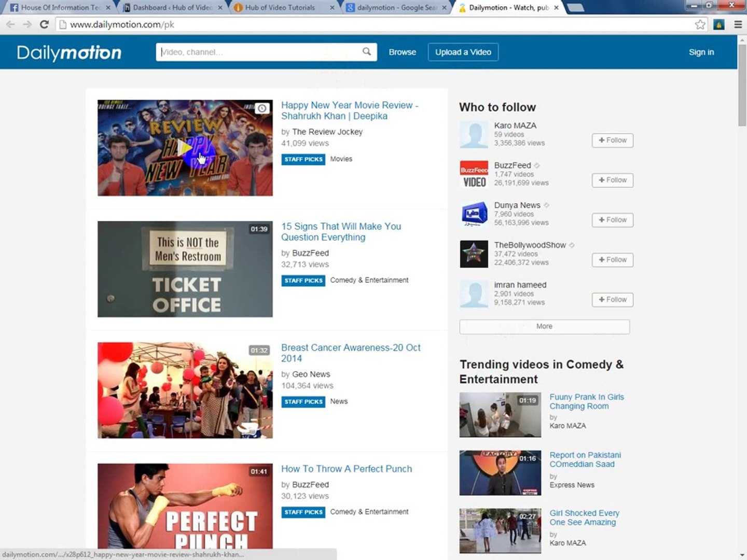Click Sign in link

701,52
